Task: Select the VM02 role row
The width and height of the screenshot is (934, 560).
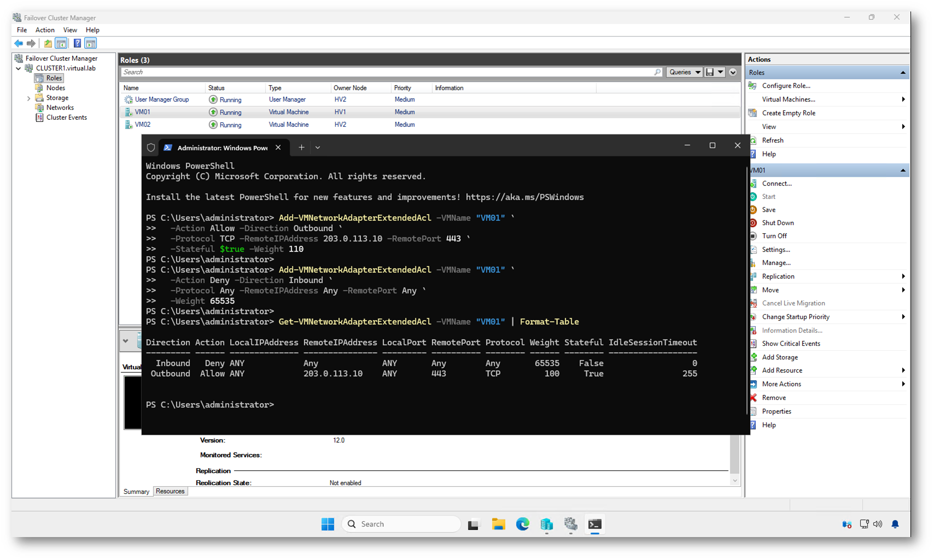Action: [x=143, y=125]
